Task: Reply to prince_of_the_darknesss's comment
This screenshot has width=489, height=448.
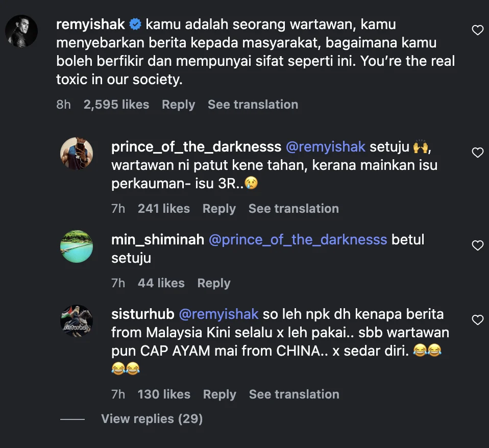Action: [219, 209]
